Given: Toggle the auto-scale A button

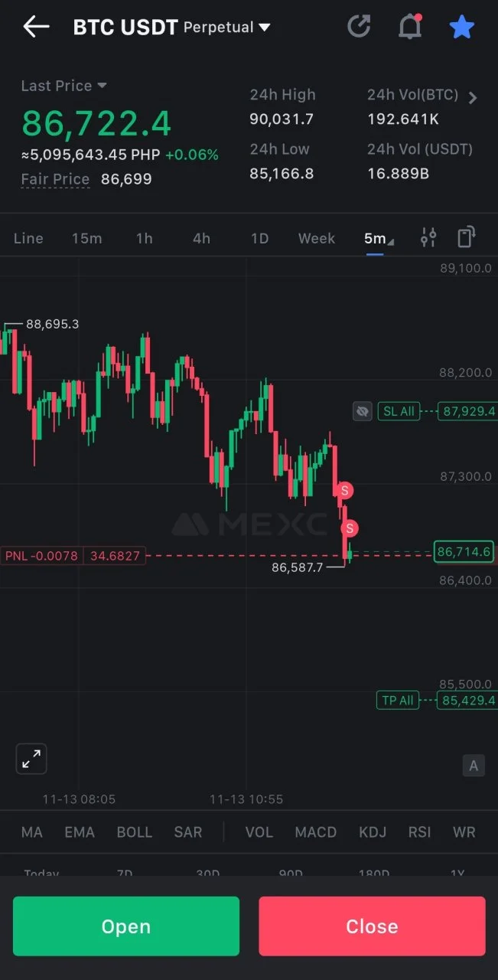Looking at the screenshot, I should coord(474,765).
